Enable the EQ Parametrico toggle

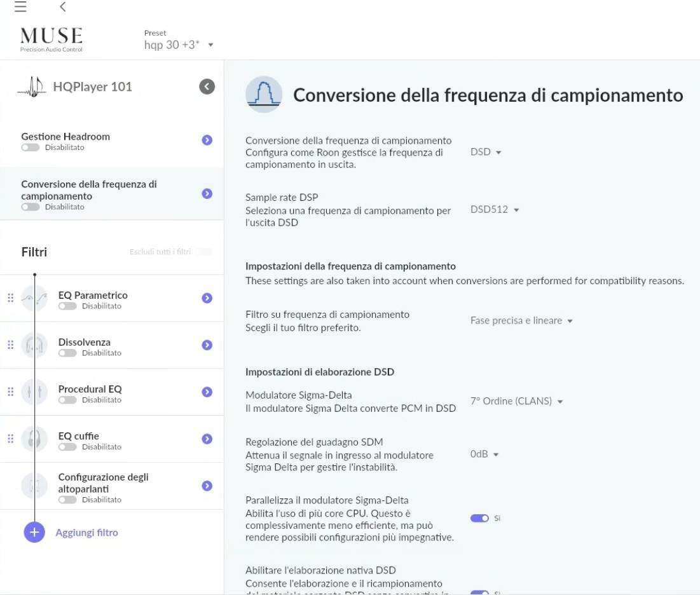pyautogui.click(x=67, y=306)
